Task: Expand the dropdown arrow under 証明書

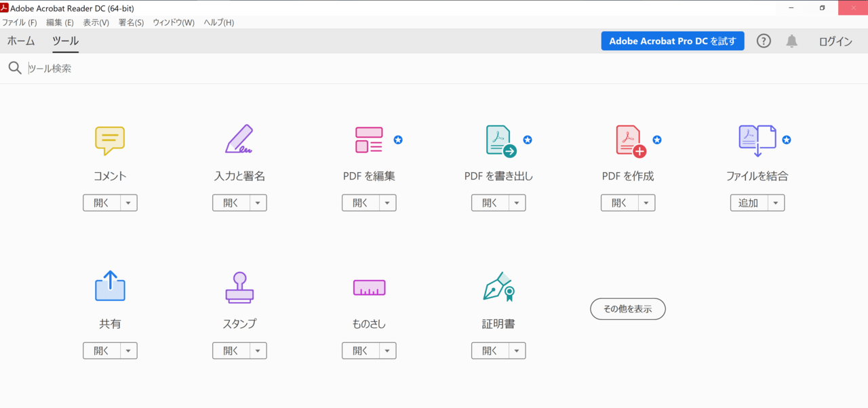Action: tap(517, 350)
